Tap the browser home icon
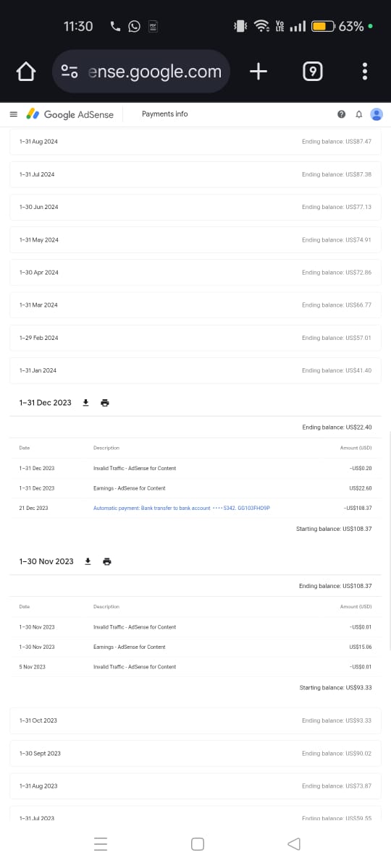 pyautogui.click(x=26, y=72)
